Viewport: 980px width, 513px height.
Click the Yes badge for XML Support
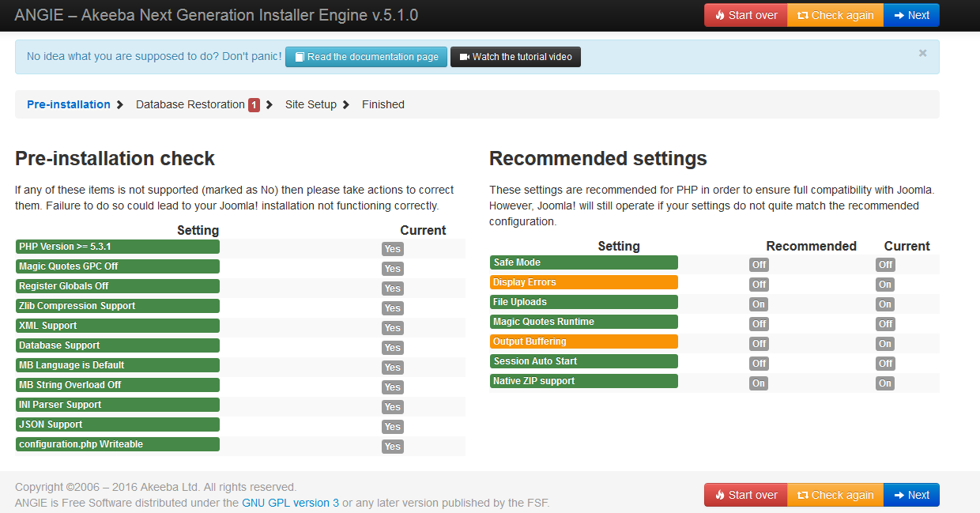click(393, 328)
